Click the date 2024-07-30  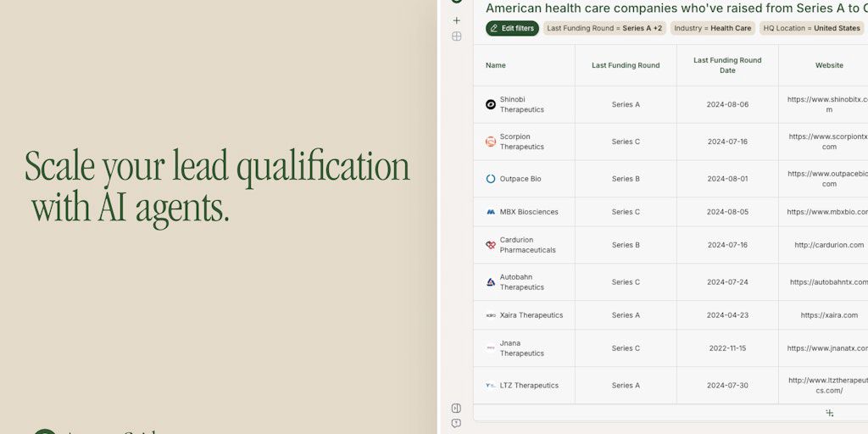coord(727,386)
